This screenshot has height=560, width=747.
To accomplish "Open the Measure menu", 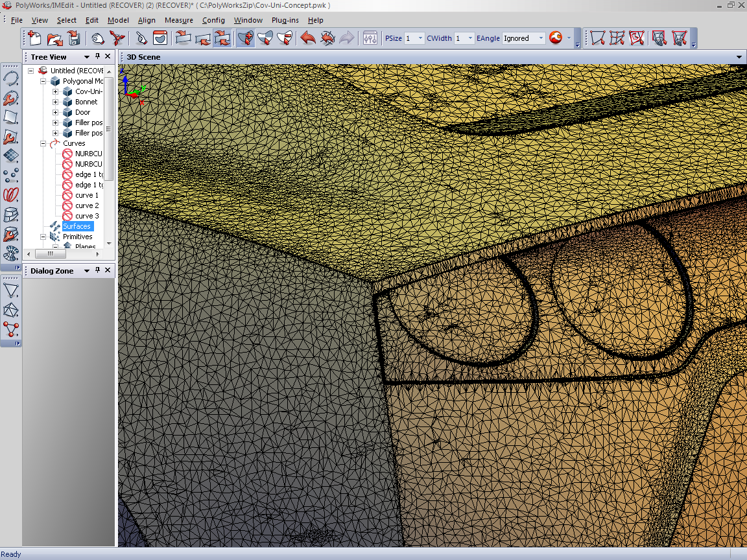I will pos(178,20).
